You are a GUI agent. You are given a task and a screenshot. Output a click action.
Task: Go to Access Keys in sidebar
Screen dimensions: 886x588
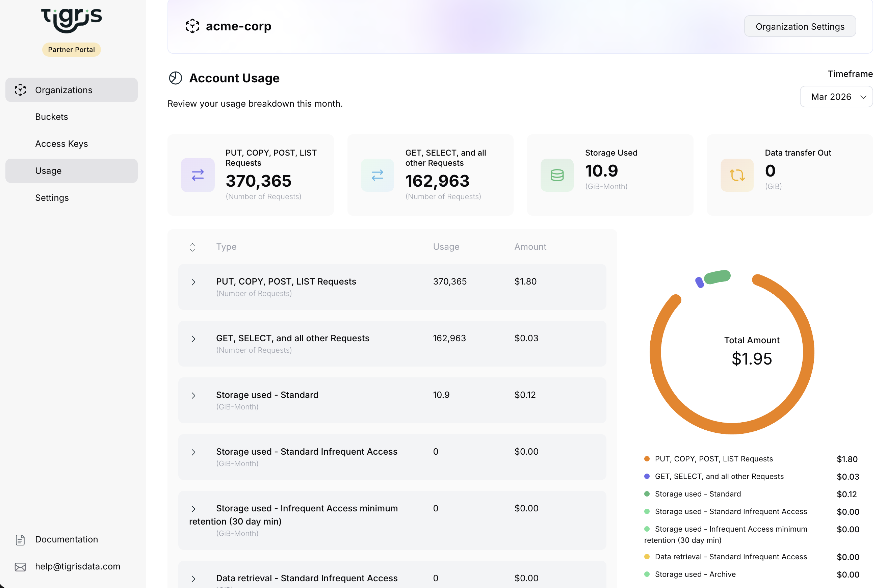(x=61, y=144)
